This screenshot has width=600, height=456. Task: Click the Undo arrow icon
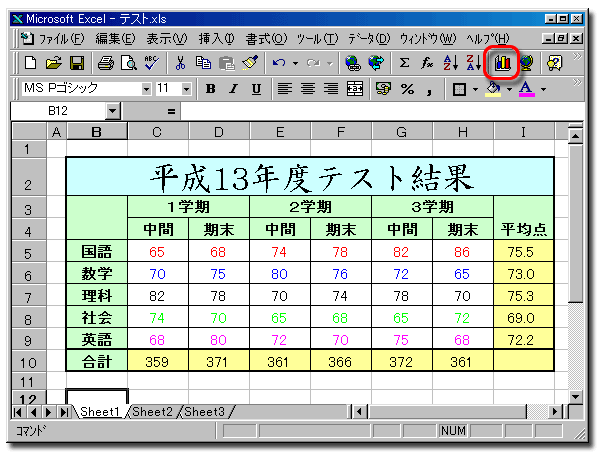[x=279, y=63]
